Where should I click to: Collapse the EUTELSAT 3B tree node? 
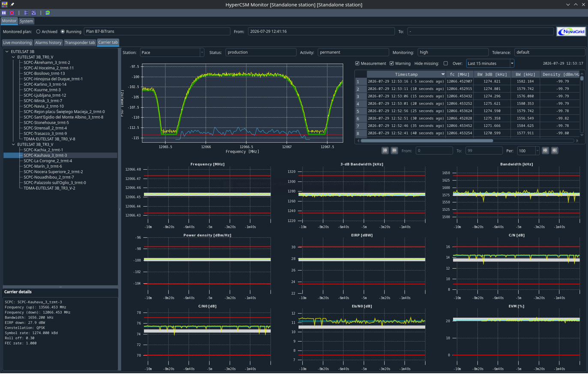pos(6,51)
